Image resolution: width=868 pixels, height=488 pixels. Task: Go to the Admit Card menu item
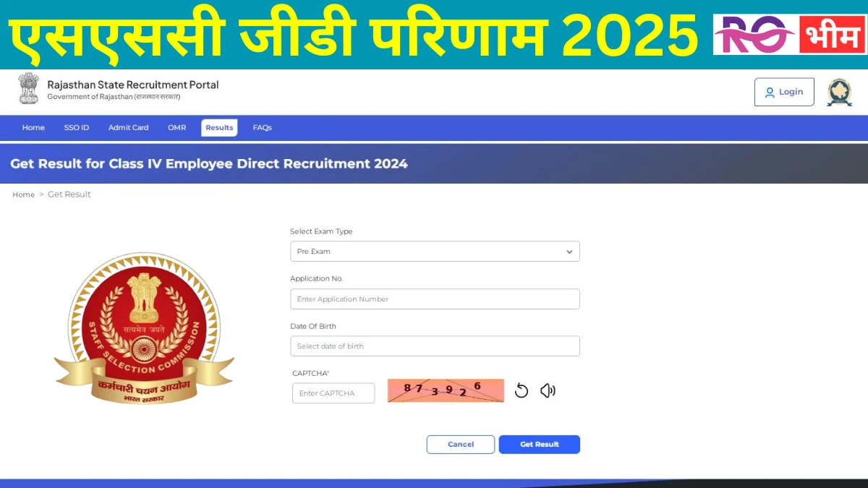[x=128, y=128]
